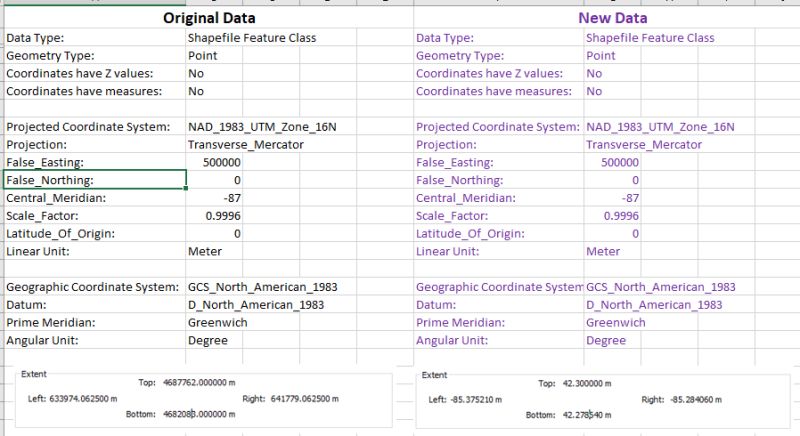Click Original Data 'Point' value cell
The height and width of the screenshot is (436, 800).
[214, 56]
